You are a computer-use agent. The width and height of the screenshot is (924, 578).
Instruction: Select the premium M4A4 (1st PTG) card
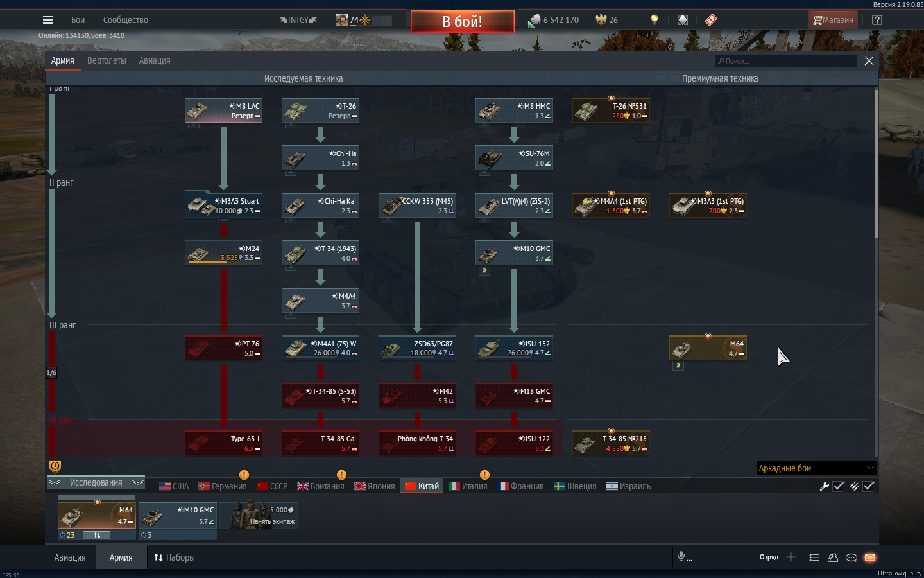[x=611, y=206]
